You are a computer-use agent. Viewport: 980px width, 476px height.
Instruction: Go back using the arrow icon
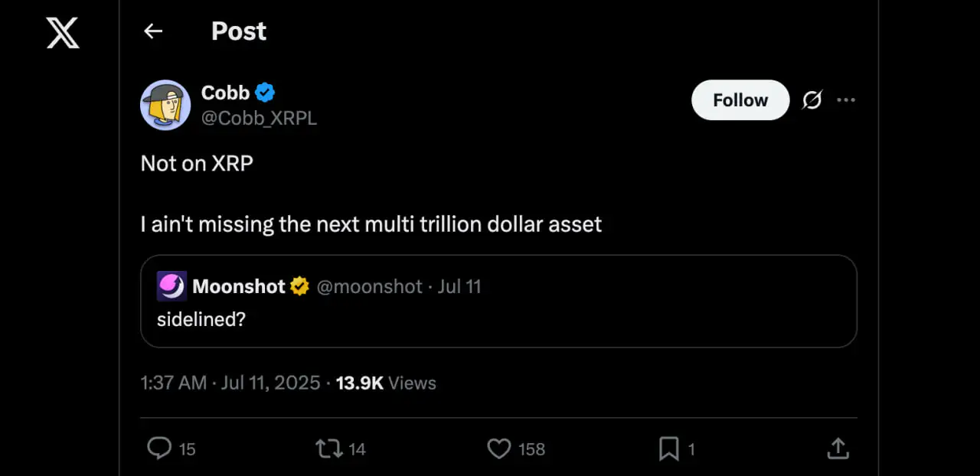coord(153,31)
